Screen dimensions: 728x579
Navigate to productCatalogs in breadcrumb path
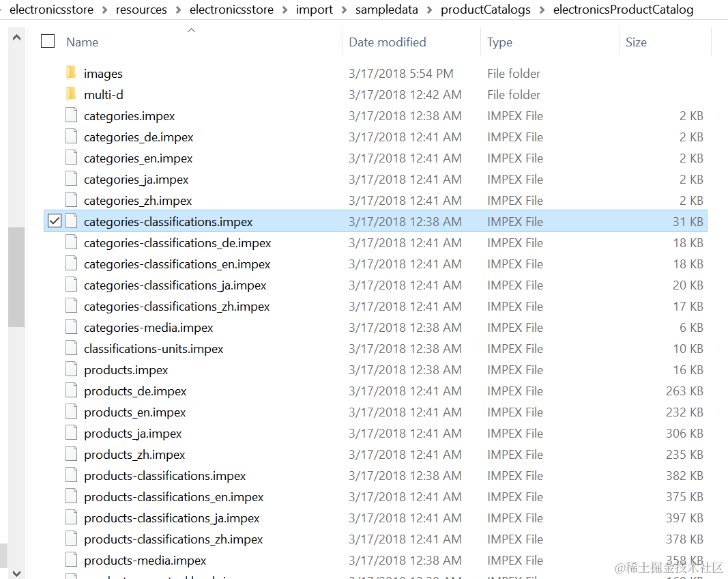tap(486, 10)
